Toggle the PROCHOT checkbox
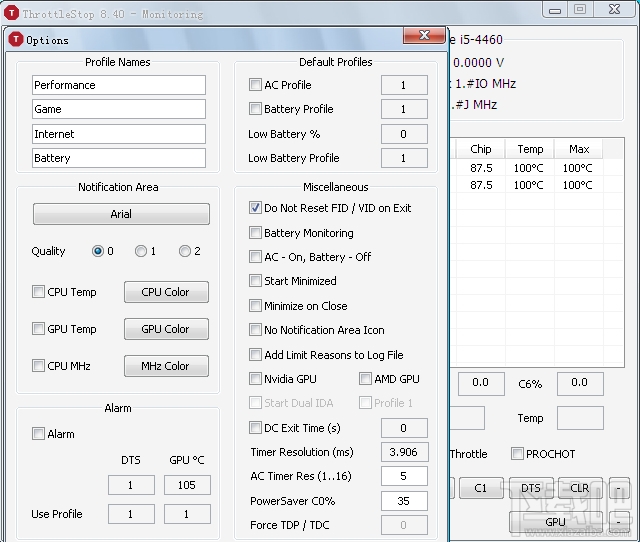640x542 pixels. [517, 454]
